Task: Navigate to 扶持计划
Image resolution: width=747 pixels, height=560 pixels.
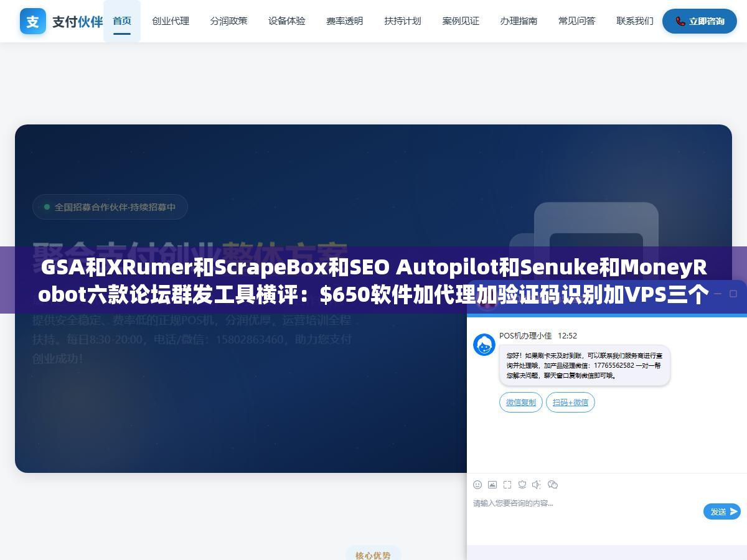Action: (403, 21)
